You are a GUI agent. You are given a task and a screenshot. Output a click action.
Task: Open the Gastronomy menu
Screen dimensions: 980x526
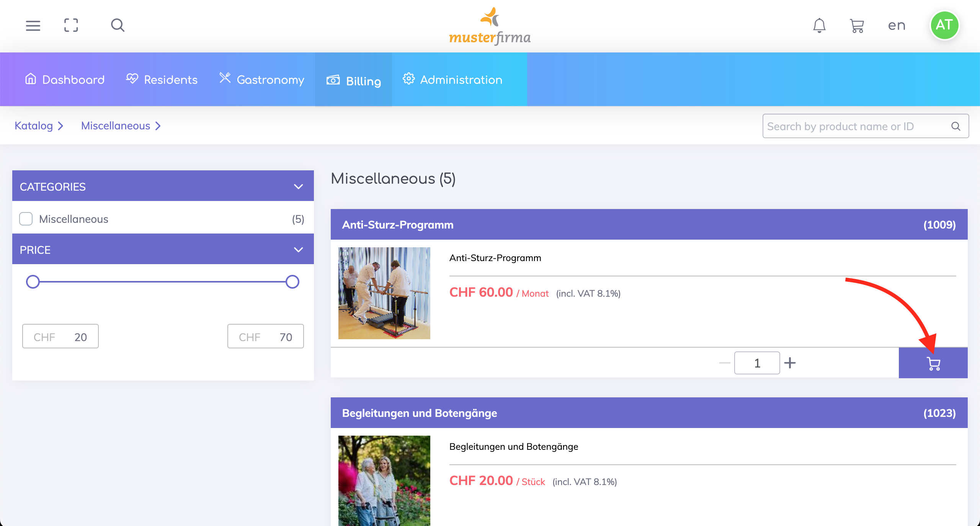tap(262, 80)
